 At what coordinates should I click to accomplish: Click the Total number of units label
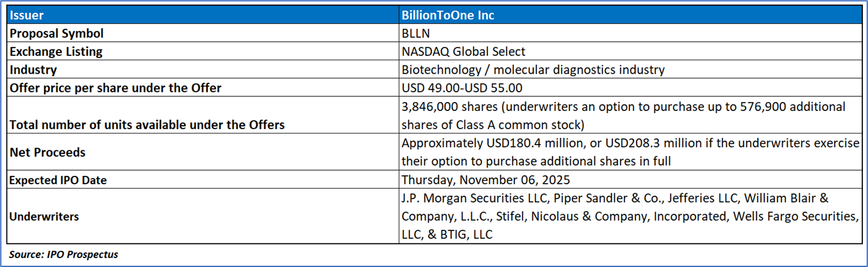[147, 125]
